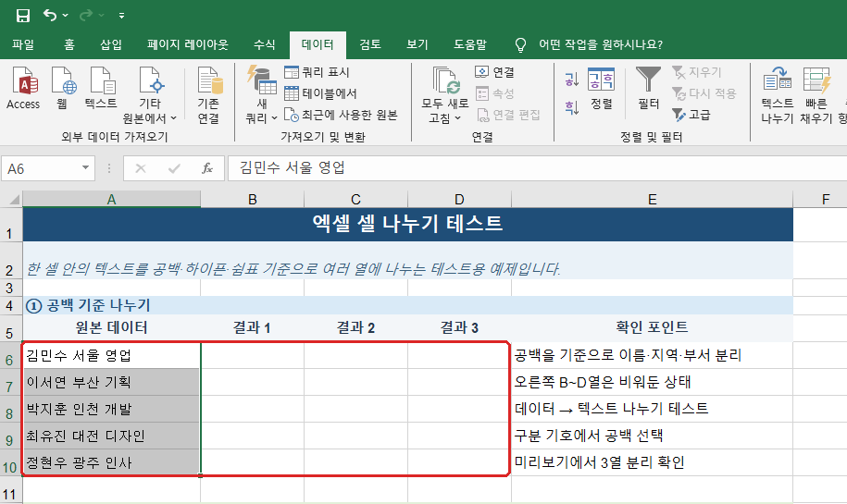This screenshot has height=504, width=847.
Task: Click the 확인 포인트 header cell
Action: point(652,327)
